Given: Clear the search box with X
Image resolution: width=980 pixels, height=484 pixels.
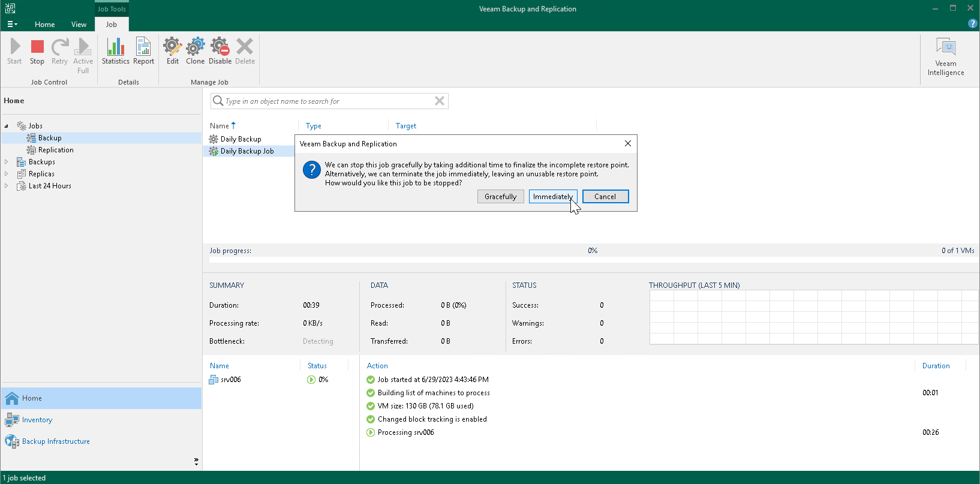Looking at the screenshot, I should pos(440,101).
